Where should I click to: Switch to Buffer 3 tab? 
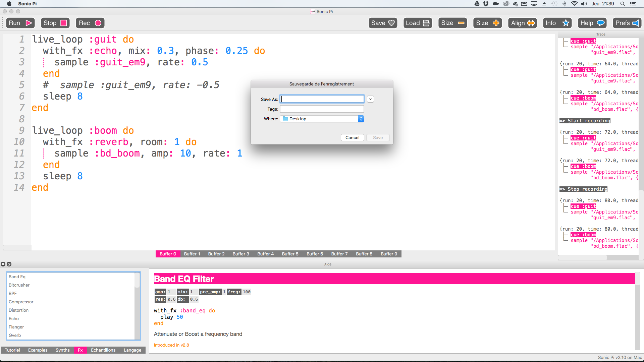[241, 254]
